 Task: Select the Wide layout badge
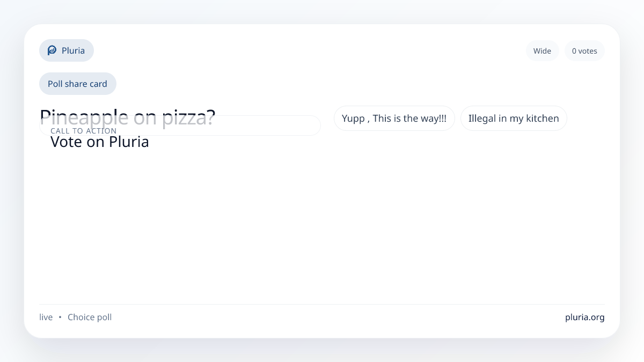coord(542,51)
